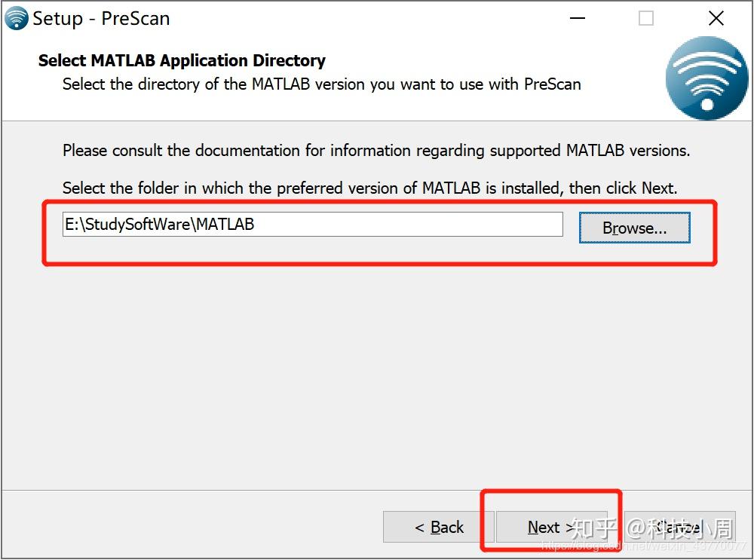
Task: Open the folder browser with Browse...
Action: point(634,228)
